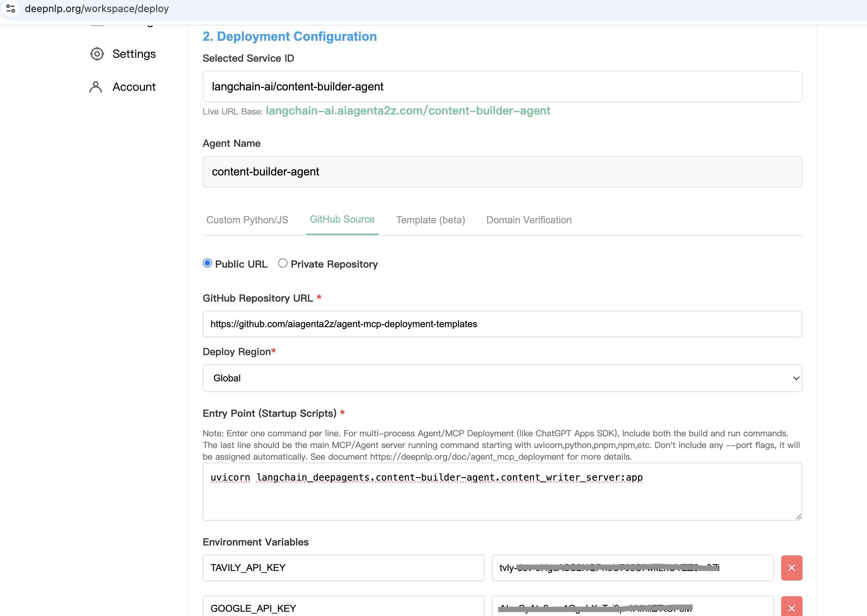Select the Private Repository radio option
The image size is (867, 616).
pyautogui.click(x=283, y=263)
